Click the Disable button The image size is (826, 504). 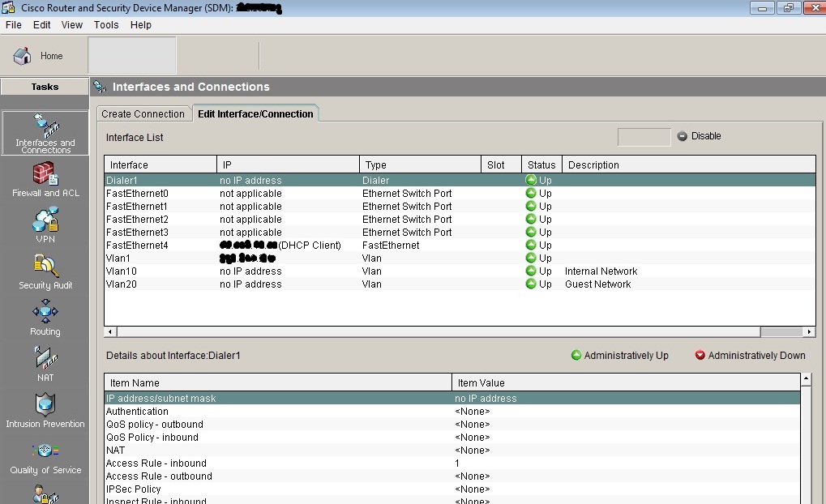(699, 136)
